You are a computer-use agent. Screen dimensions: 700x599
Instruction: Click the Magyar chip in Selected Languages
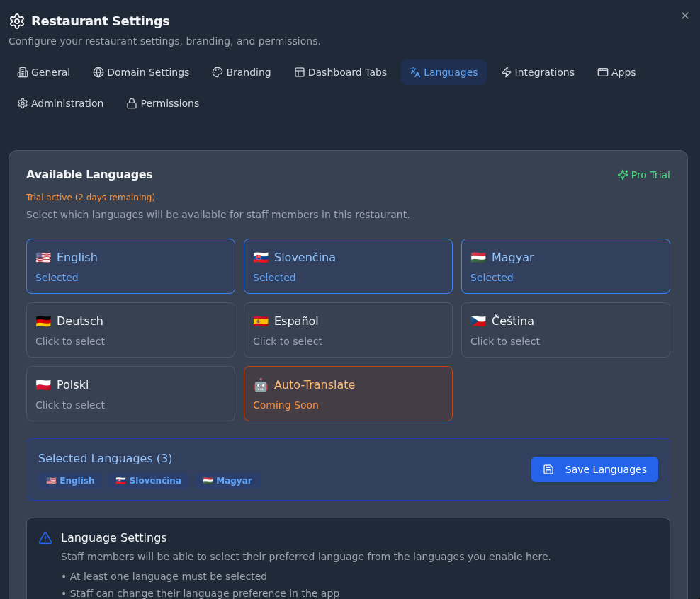pyautogui.click(x=227, y=480)
